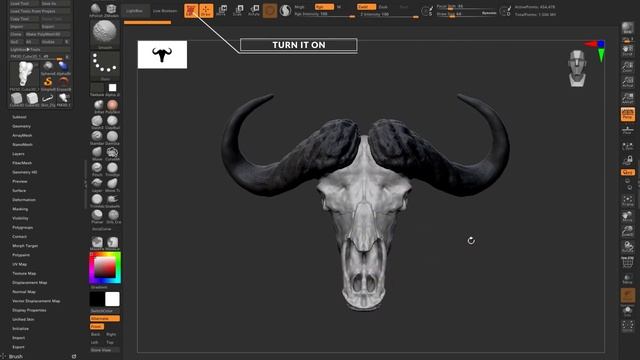Viewport: 640px width, 360px height.
Task: Click the SwitchColor button
Action: click(105, 311)
